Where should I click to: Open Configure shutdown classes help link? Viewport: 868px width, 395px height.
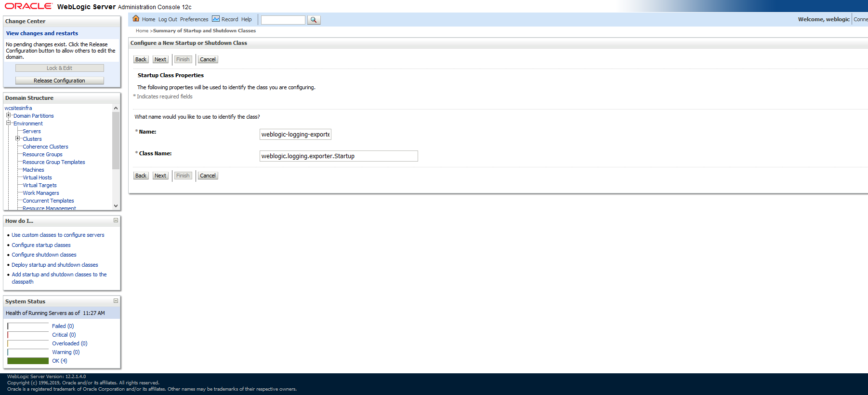click(x=44, y=255)
